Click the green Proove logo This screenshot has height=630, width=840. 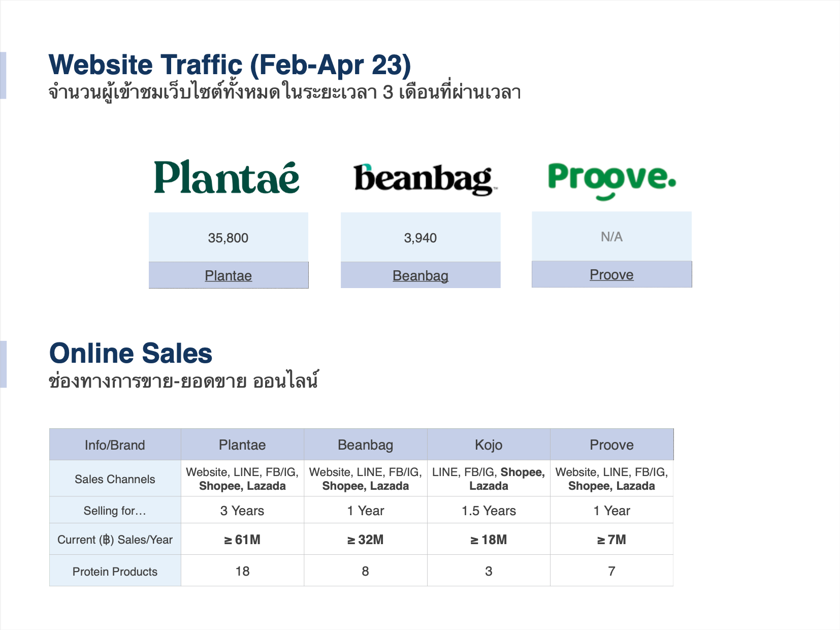click(x=612, y=181)
